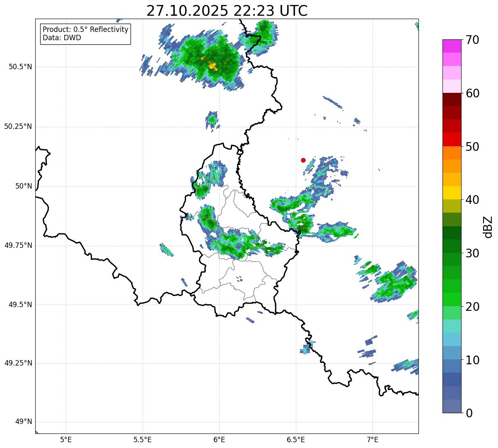Click the latitude label 50.5°N
This screenshot has height=448, width=498.
point(20,67)
